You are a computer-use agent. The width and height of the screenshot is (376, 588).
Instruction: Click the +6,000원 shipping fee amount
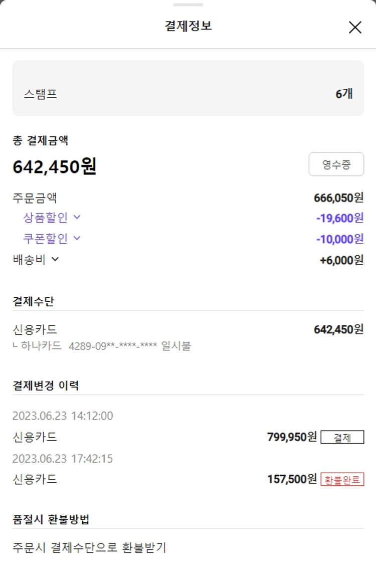tap(341, 260)
